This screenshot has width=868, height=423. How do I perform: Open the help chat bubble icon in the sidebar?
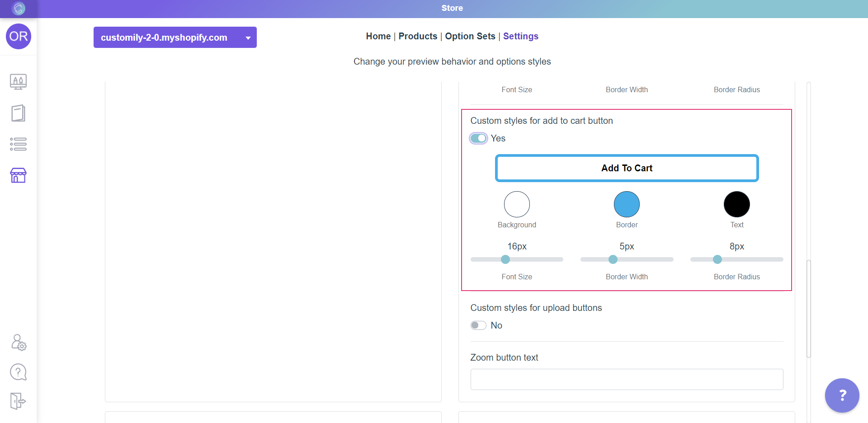[19, 372]
